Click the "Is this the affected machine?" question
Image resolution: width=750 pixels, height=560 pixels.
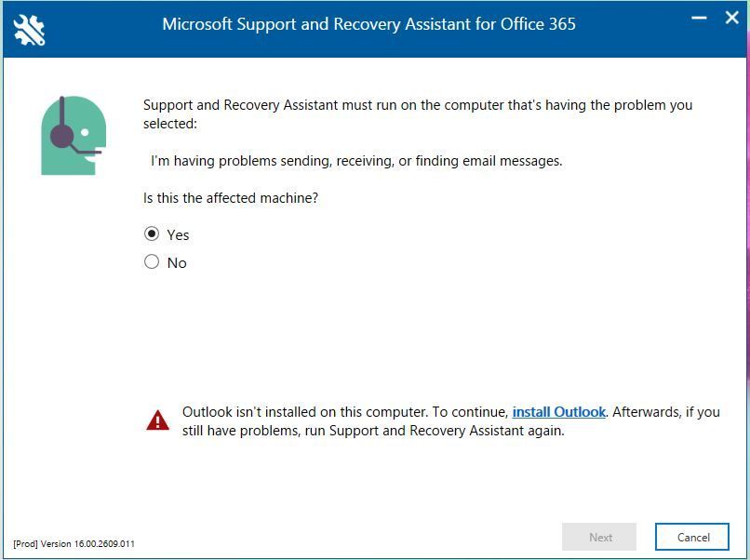(231, 198)
